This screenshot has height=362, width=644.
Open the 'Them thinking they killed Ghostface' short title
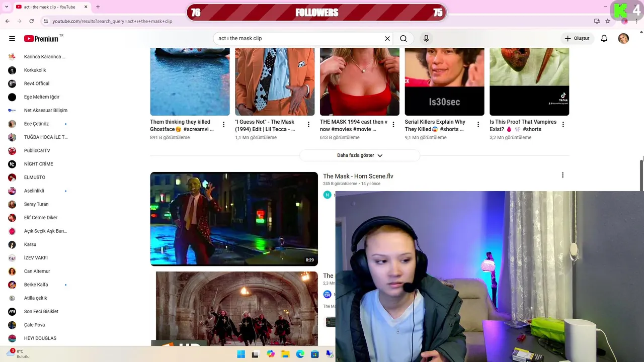coord(182,126)
